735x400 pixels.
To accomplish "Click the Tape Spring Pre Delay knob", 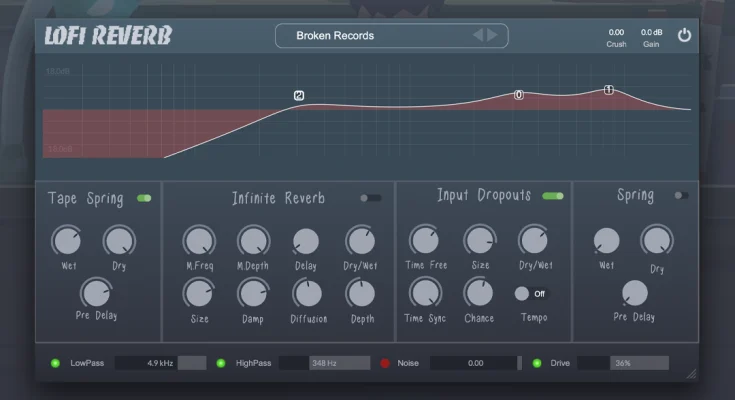I will pyautogui.click(x=94, y=292).
